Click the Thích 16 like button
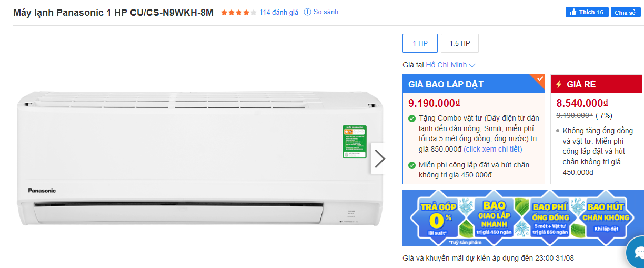The height and width of the screenshot is (268, 644). pyautogui.click(x=587, y=12)
